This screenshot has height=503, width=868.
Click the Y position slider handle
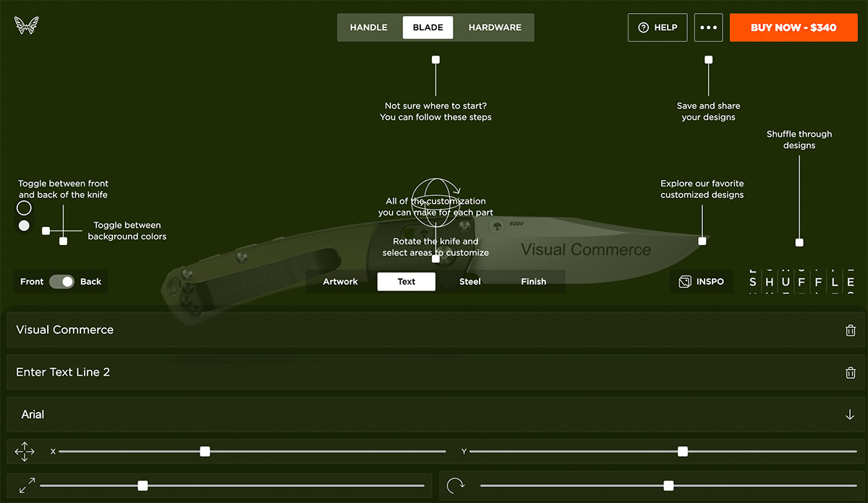683,452
